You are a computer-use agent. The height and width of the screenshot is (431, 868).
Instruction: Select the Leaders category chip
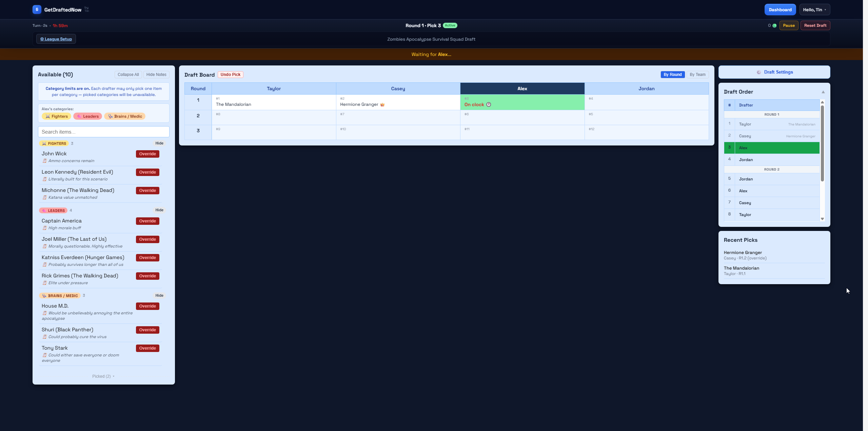(x=87, y=116)
